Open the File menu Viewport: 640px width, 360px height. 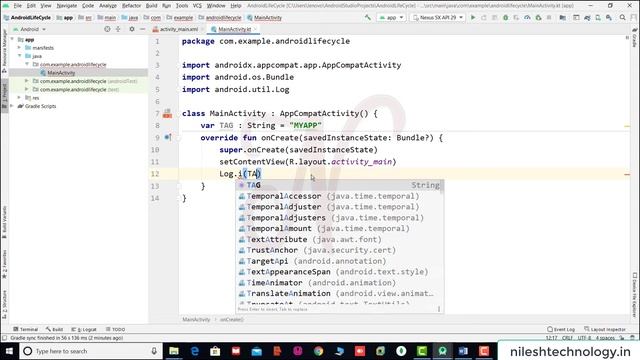click(18, 6)
